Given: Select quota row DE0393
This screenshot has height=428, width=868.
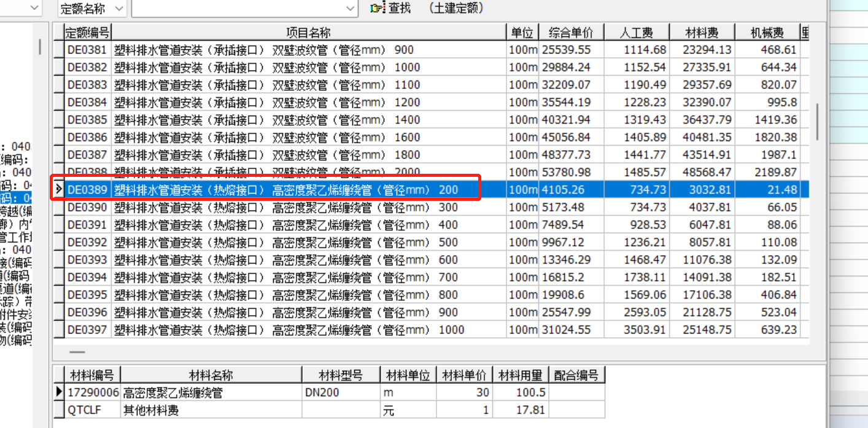Looking at the screenshot, I should (x=432, y=260).
